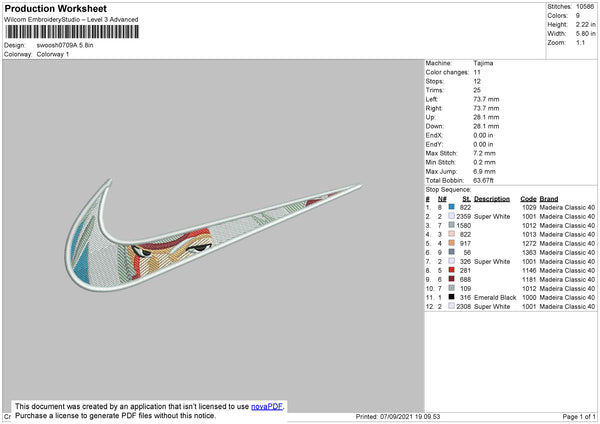600x424 pixels.
Task: Click the width value '5.80 in'
Action: click(585, 34)
